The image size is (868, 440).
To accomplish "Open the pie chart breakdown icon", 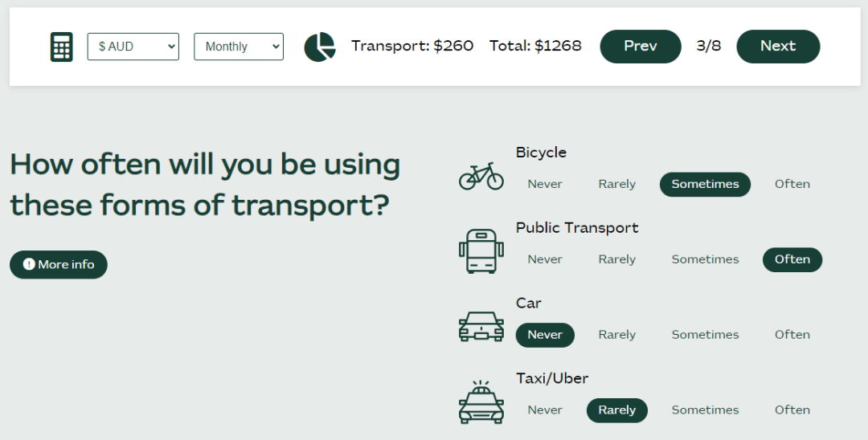I will click(320, 47).
